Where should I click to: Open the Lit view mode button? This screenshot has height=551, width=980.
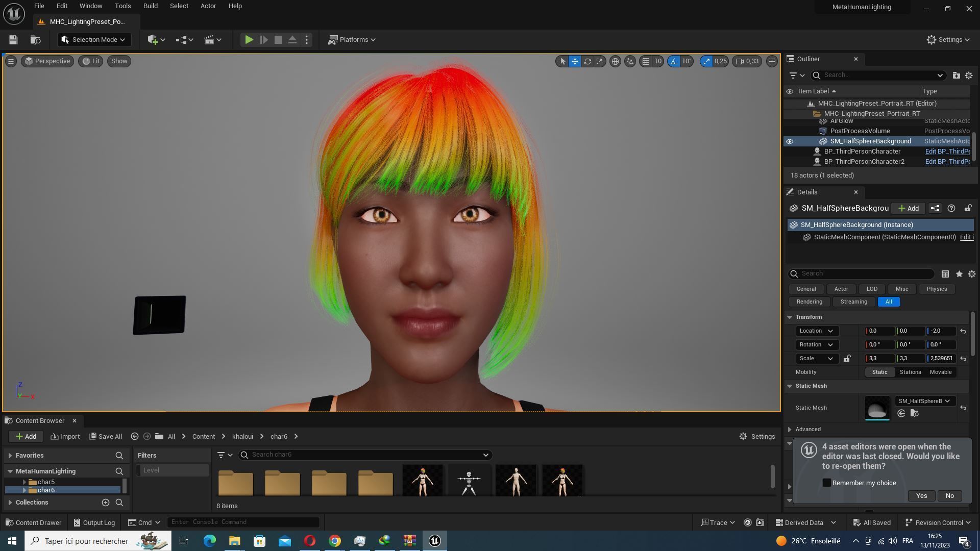[x=91, y=61]
